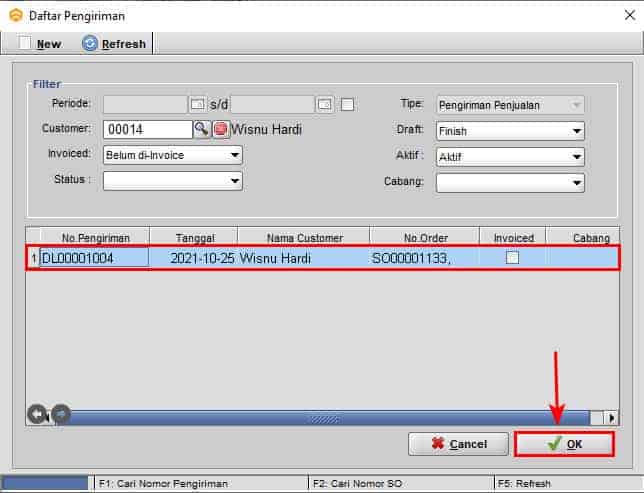Image resolution: width=644 pixels, height=493 pixels.
Task: Clear the customer with the red icon
Action: pyautogui.click(x=220, y=129)
